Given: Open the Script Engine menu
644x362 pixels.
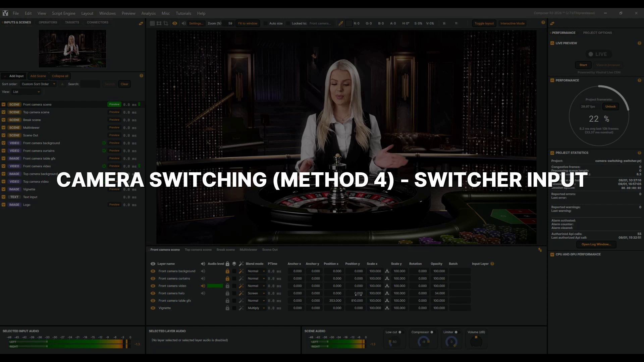Looking at the screenshot, I should [x=63, y=13].
